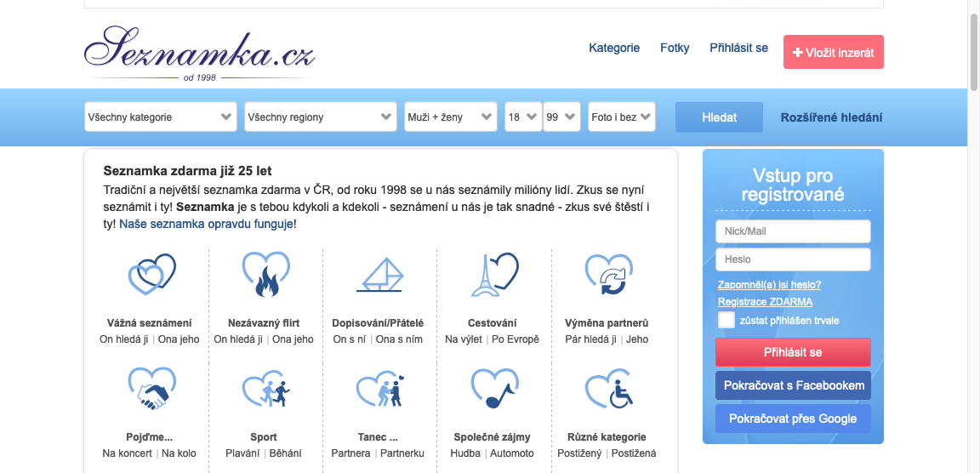Toggle the 'zůstat přihlášen trvale' checkbox
Image resolution: width=980 pixels, height=473 pixels.
tap(726, 321)
